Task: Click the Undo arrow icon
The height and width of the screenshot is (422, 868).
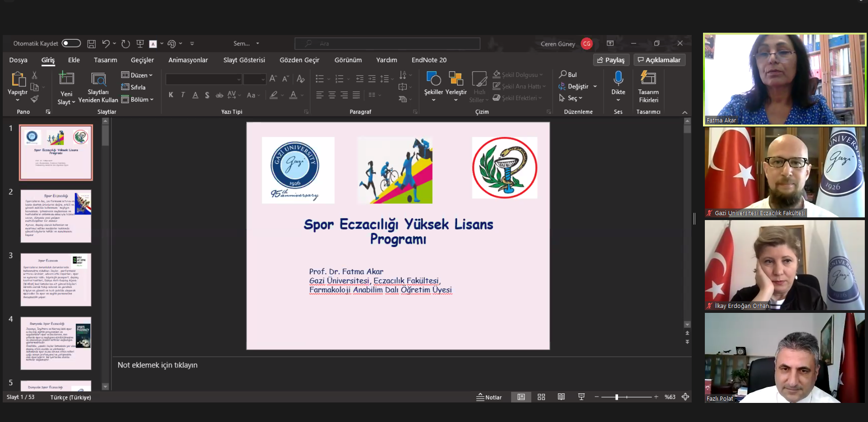Action: point(106,44)
